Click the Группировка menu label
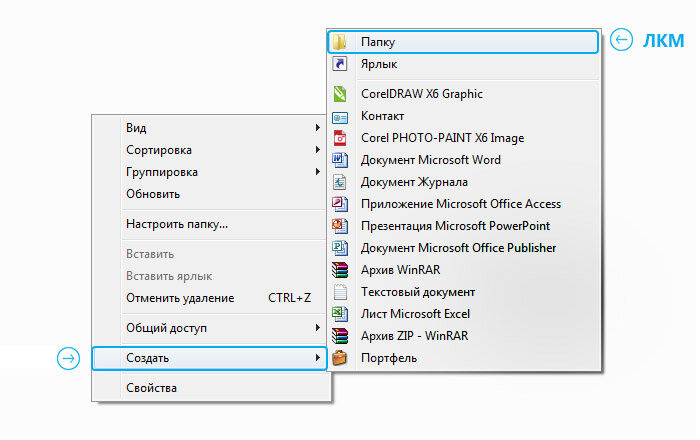The height and width of the screenshot is (440, 700). click(x=162, y=172)
